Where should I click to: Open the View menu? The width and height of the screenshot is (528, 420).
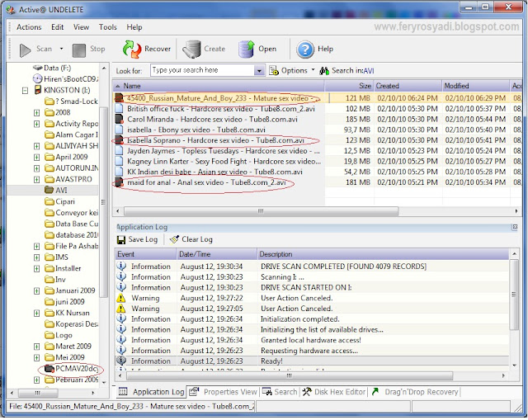pos(81,27)
